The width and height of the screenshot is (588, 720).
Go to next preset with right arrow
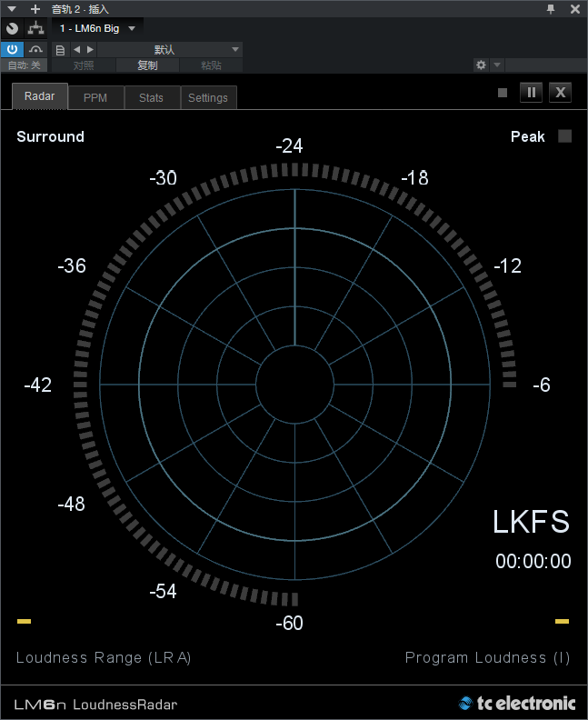(89, 49)
